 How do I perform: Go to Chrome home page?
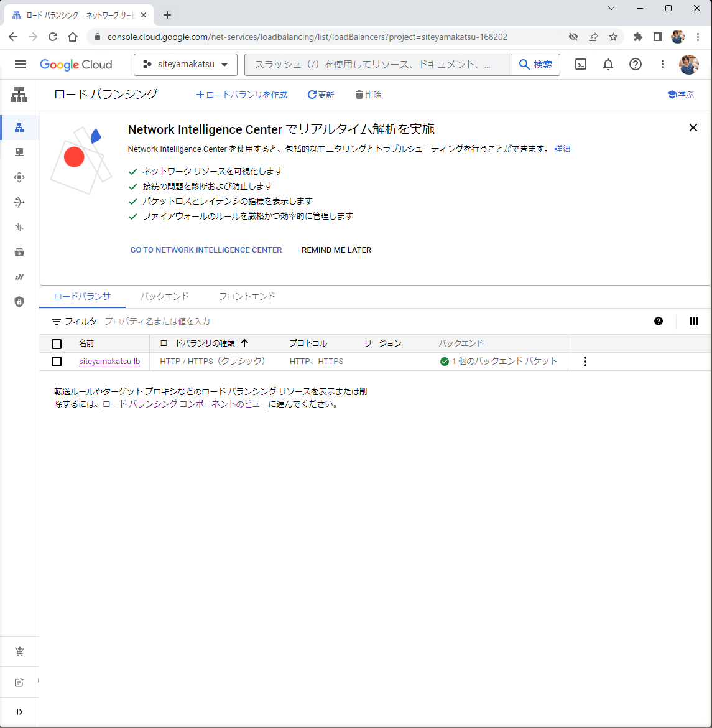click(x=73, y=37)
